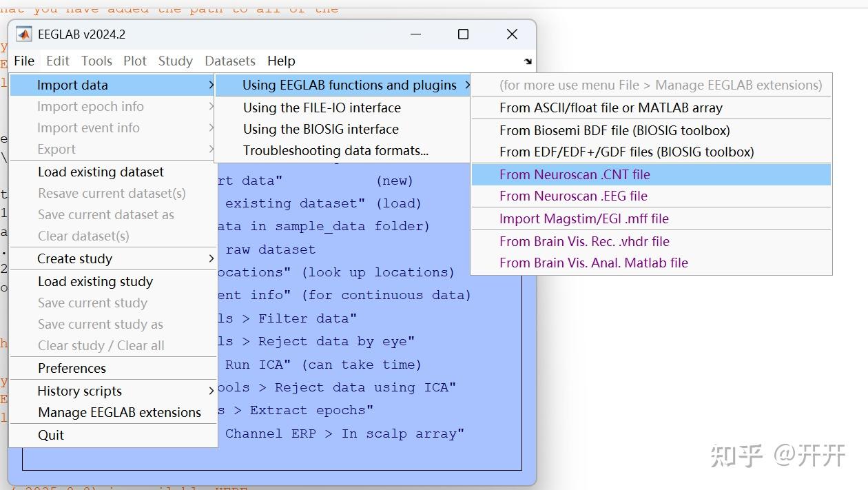
Task: Select Load existing dataset
Action: point(113,172)
